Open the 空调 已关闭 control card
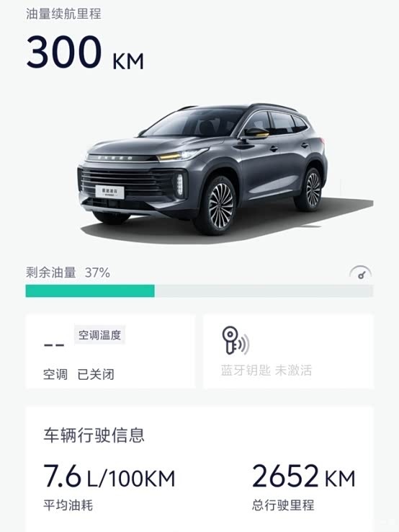Viewport: 399px width, 532px height. pos(110,352)
